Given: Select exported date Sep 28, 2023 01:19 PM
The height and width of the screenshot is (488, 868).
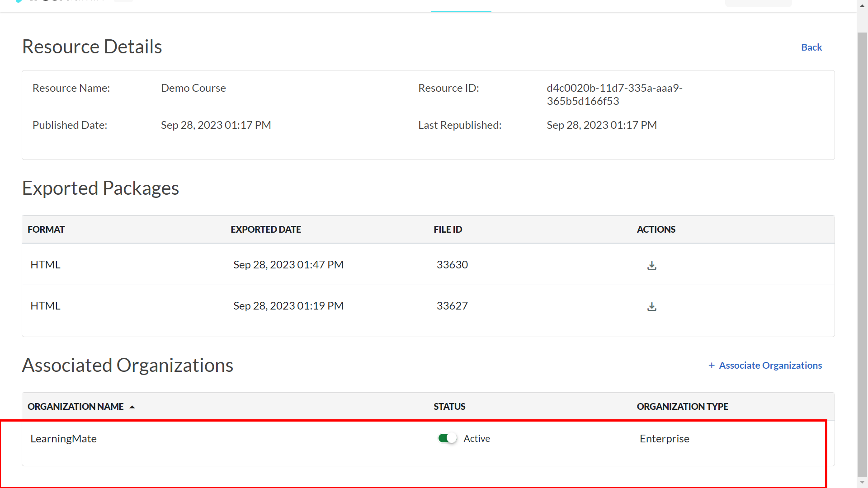Looking at the screenshot, I should [x=288, y=306].
